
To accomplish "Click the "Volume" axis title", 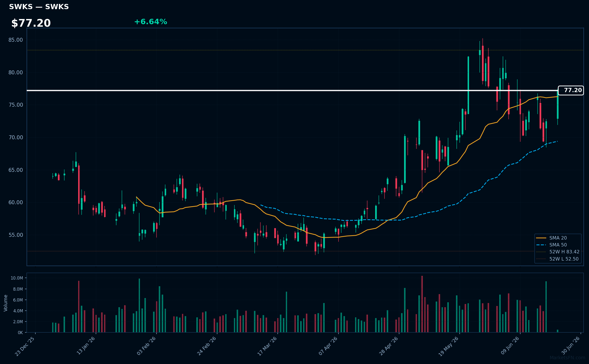I will [6, 303].
